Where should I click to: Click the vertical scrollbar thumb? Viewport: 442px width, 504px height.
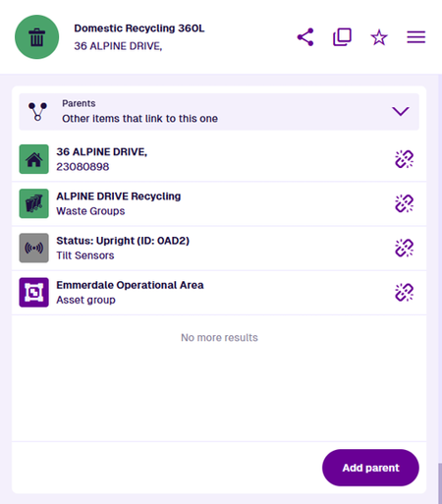(x=440, y=483)
